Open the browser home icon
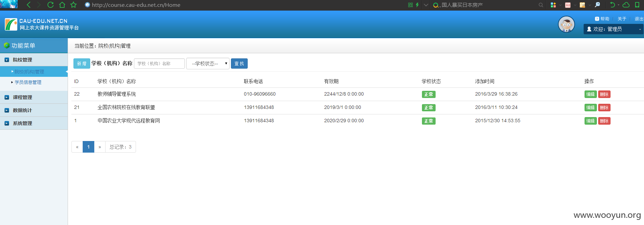Screen dimensions: 644x225 click(62, 5)
